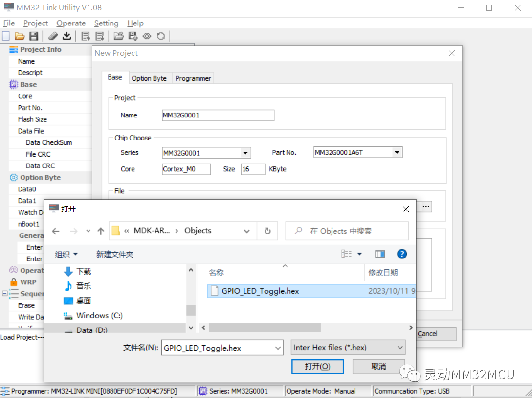
Task: Open the Help menu
Action: (x=135, y=23)
